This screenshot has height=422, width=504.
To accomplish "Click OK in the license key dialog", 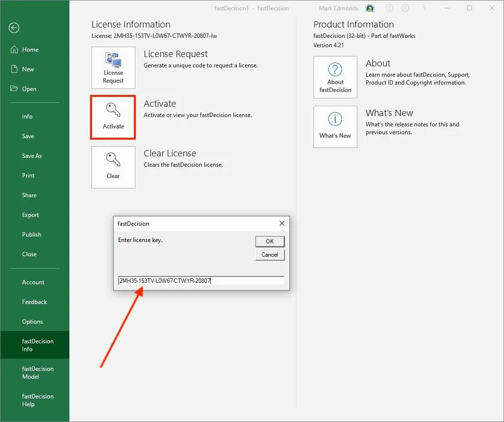I will [270, 241].
